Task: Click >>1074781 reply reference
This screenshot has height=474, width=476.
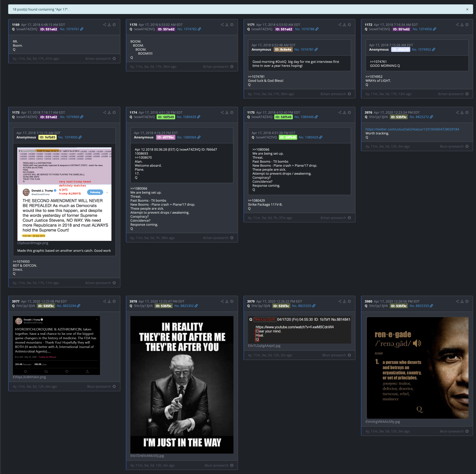Action: coord(256,77)
